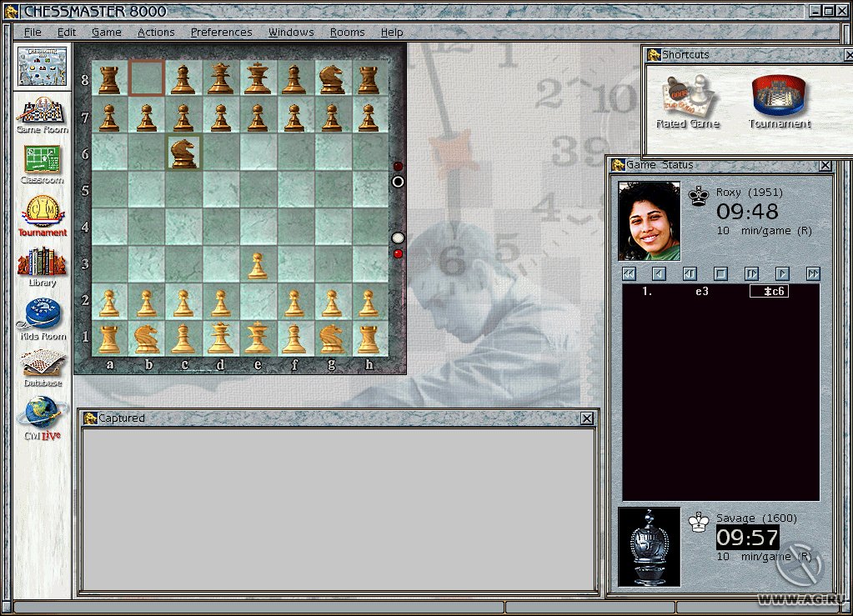Open the Game Room from the sidebar

(x=42, y=111)
